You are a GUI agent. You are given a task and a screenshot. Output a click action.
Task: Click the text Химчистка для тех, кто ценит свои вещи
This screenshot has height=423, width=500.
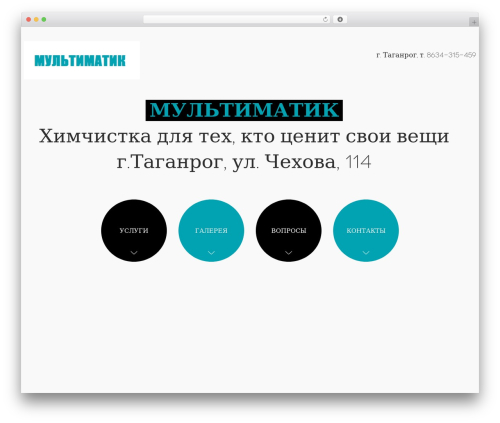click(x=244, y=136)
